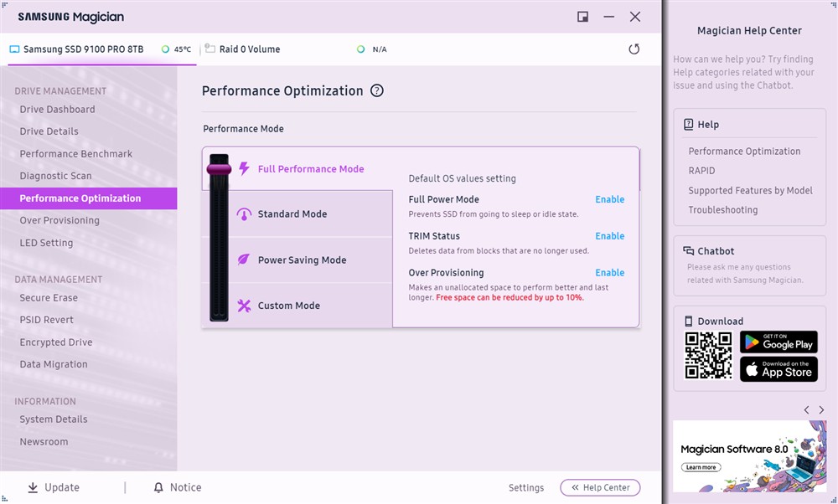Collapse the Help Center panel button

(x=600, y=487)
